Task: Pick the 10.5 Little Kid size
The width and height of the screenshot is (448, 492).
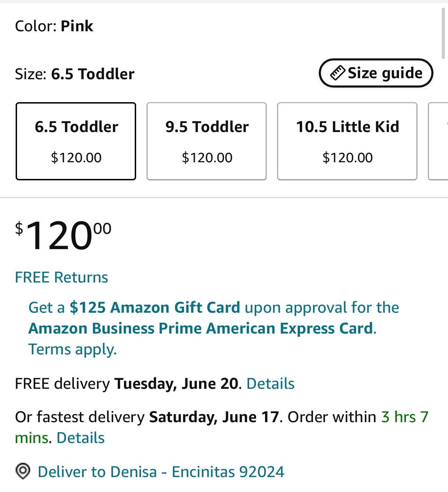Action: pos(347,141)
